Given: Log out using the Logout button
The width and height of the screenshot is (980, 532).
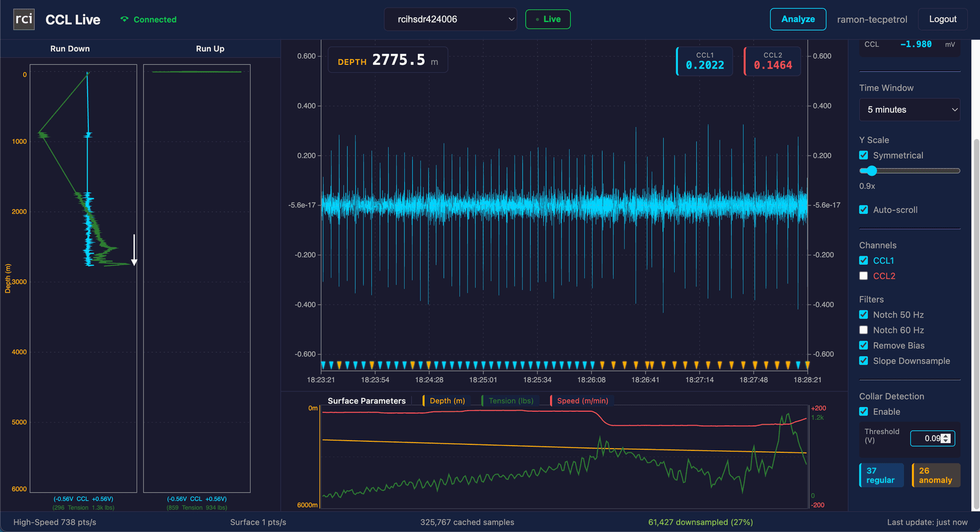Looking at the screenshot, I should (942, 19).
